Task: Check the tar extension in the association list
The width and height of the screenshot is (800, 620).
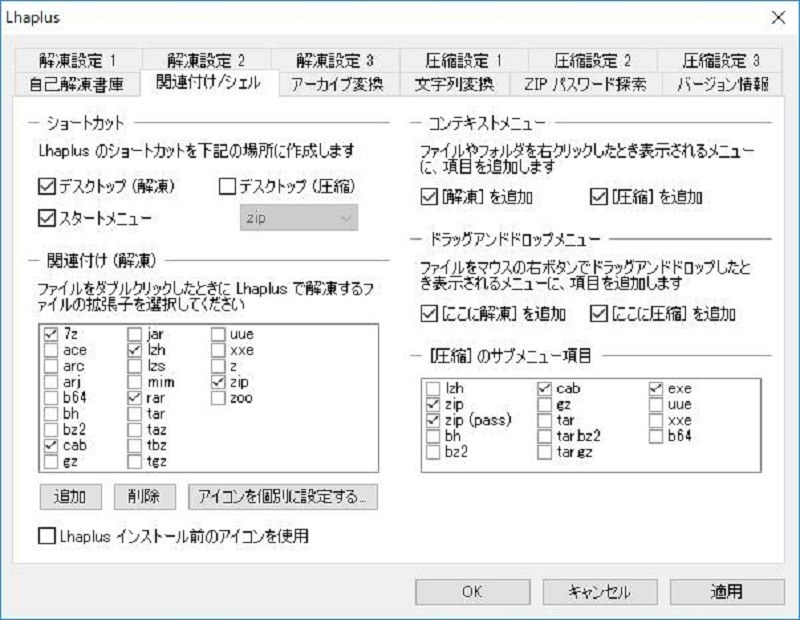Action: tap(135, 413)
